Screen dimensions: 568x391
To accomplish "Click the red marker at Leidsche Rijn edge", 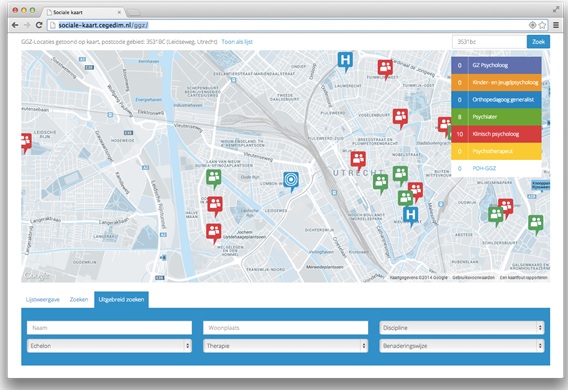I will click(26, 142).
